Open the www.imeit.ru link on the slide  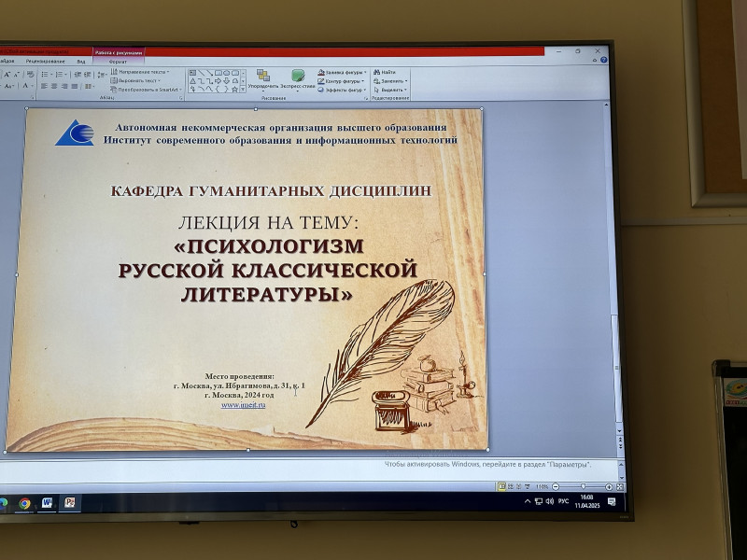[x=243, y=405]
